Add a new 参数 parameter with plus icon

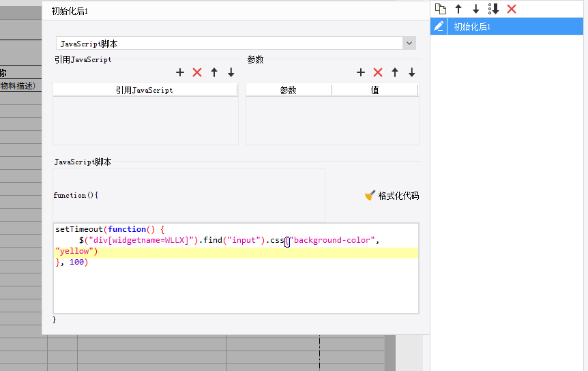(361, 72)
